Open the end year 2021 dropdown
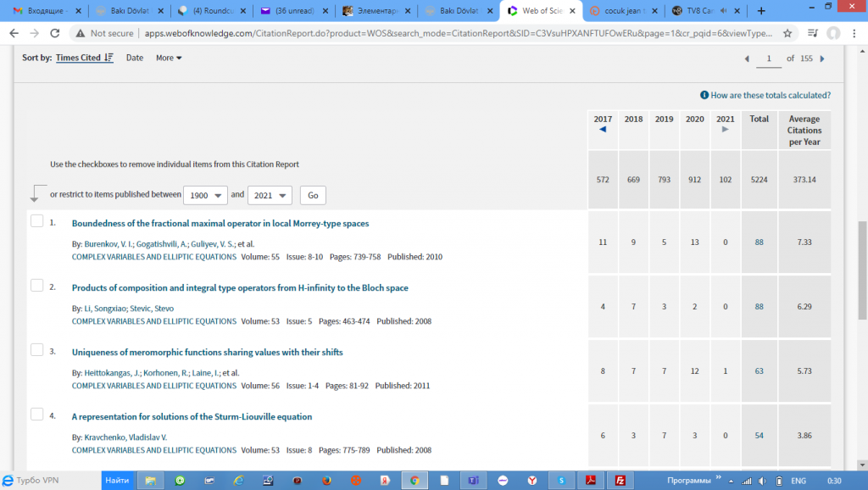Screen dimensions: 868x490 coord(270,195)
